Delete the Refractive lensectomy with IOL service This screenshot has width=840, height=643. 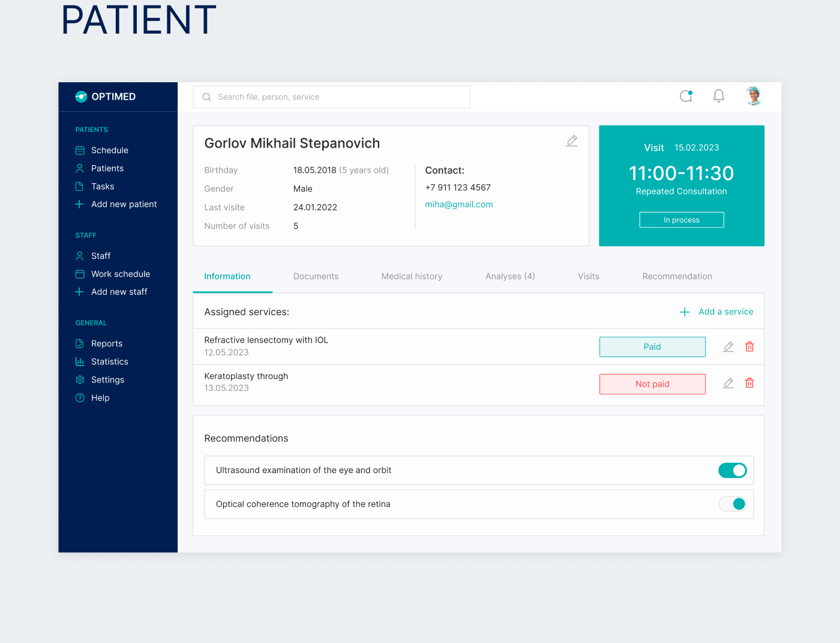coord(749,346)
